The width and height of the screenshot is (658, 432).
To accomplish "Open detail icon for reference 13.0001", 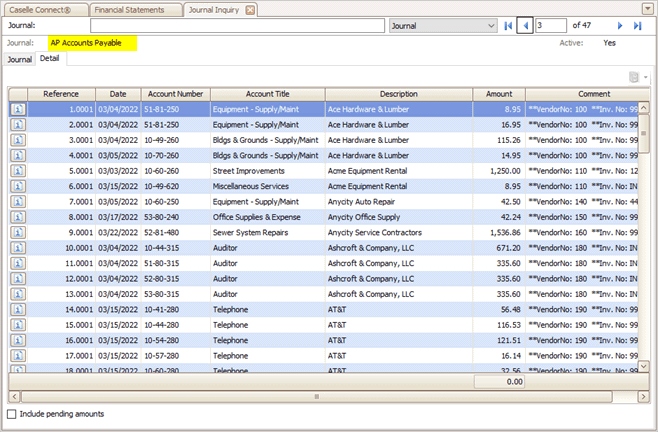I will (18, 294).
